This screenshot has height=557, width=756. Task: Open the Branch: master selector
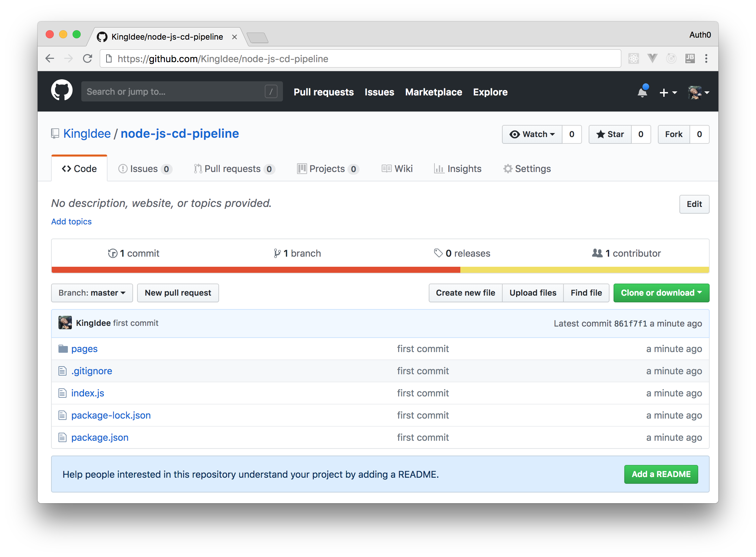coord(92,293)
